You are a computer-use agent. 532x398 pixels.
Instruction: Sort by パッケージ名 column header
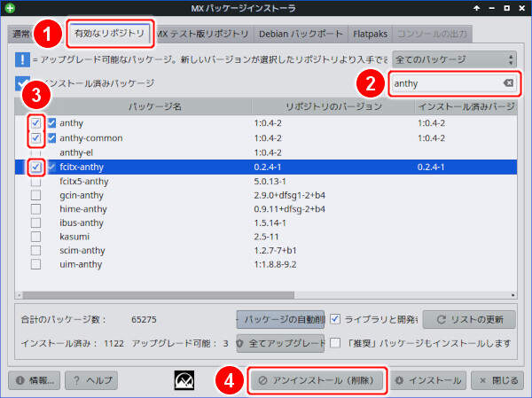(154, 106)
